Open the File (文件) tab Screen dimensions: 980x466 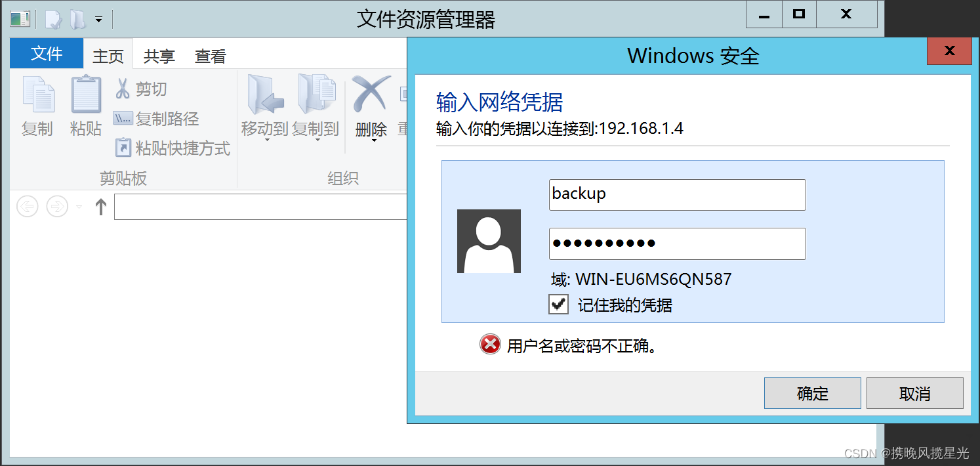coord(47,53)
